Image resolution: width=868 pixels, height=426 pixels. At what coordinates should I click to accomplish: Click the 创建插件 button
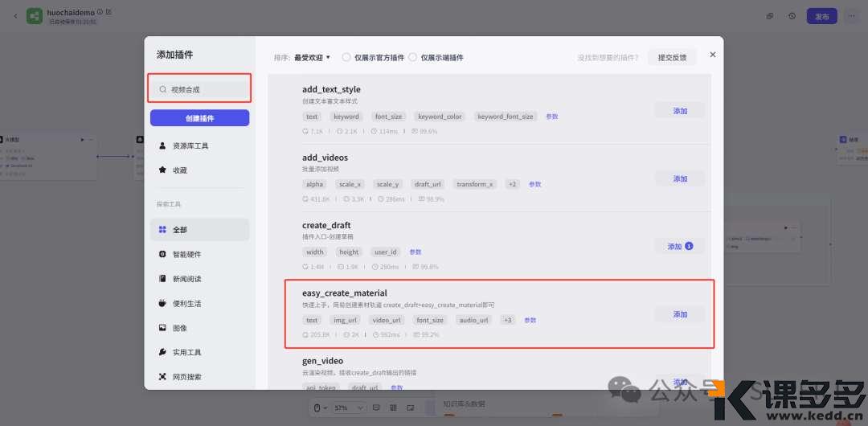point(199,118)
